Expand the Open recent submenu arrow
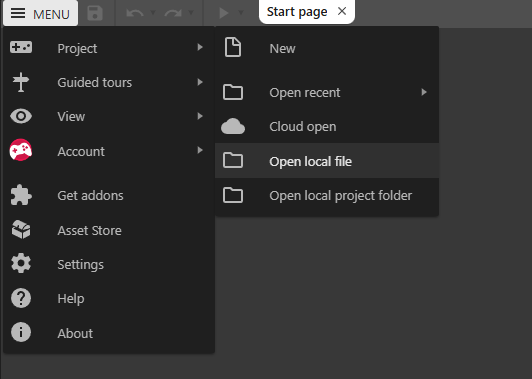 point(424,92)
